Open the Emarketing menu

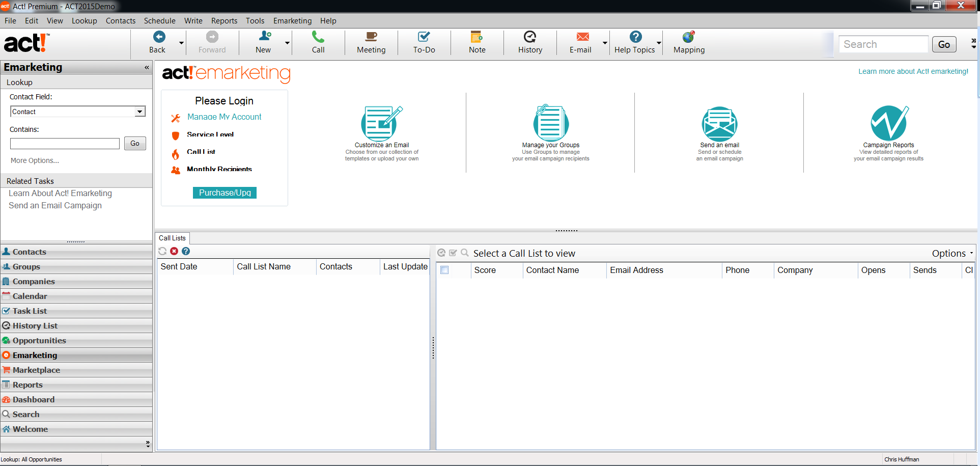292,21
